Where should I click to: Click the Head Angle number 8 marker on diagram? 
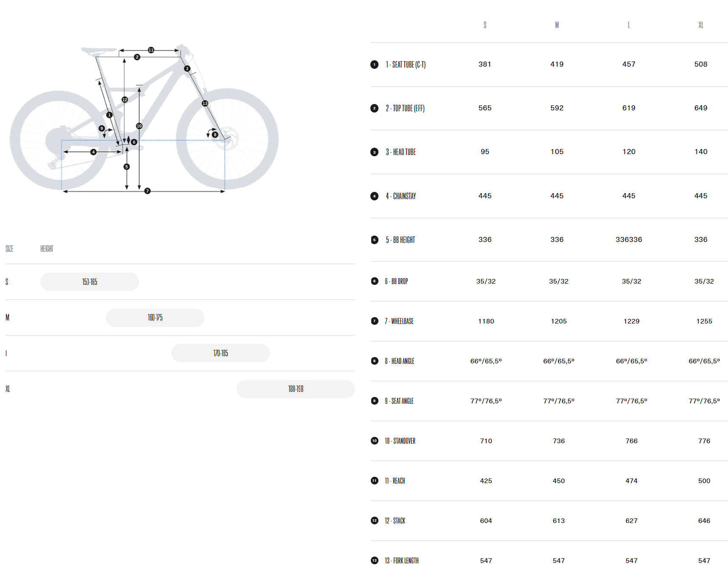pos(215,135)
